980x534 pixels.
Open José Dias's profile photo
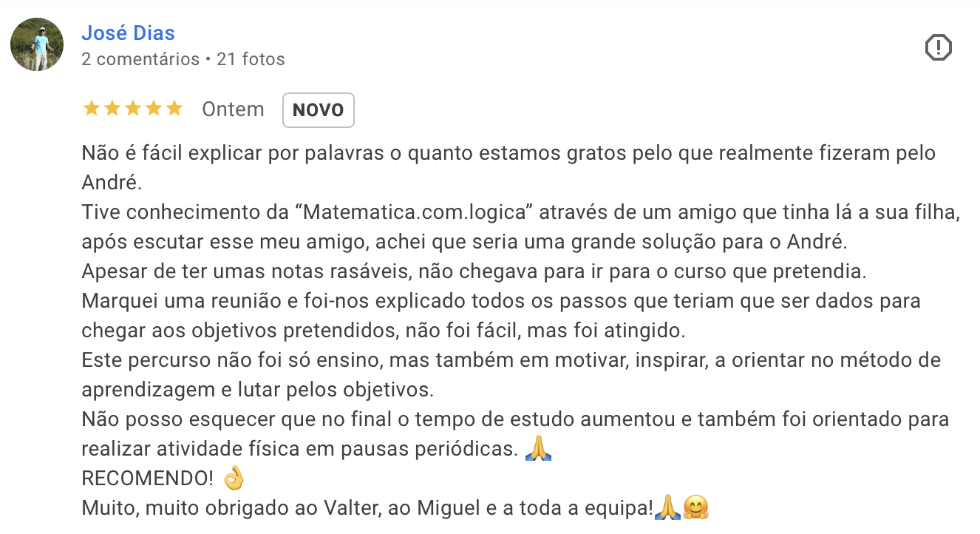pyautogui.click(x=37, y=44)
